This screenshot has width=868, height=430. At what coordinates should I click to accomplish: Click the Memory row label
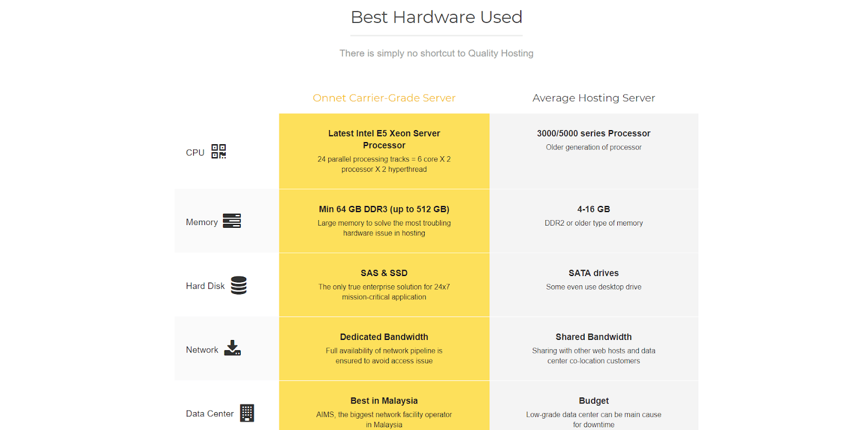[202, 222]
